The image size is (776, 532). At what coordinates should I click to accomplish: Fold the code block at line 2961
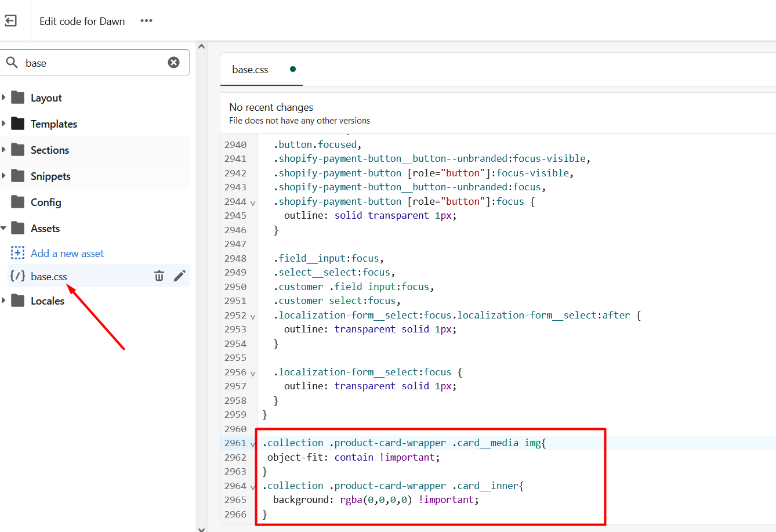tap(253, 444)
